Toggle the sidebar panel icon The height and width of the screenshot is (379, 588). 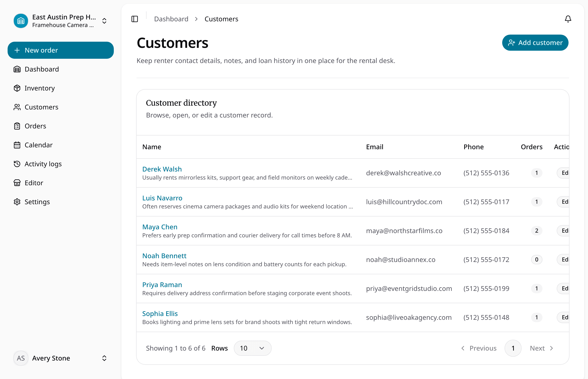click(134, 19)
